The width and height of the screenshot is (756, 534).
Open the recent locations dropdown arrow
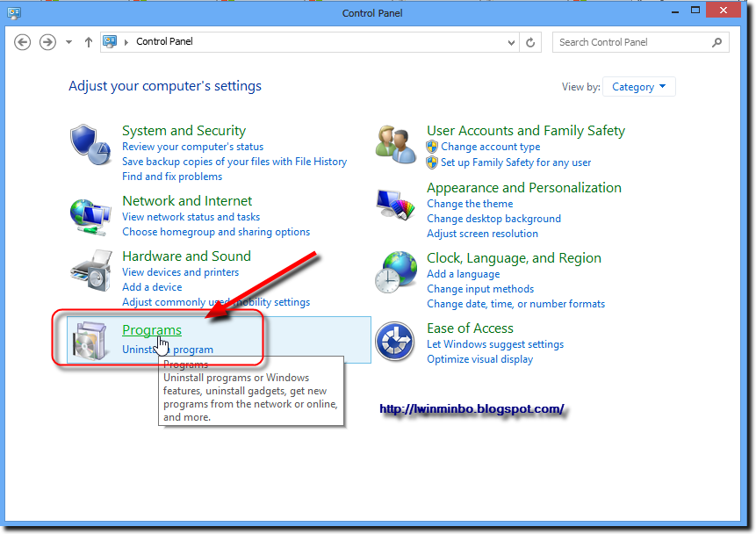(x=69, y=42)
